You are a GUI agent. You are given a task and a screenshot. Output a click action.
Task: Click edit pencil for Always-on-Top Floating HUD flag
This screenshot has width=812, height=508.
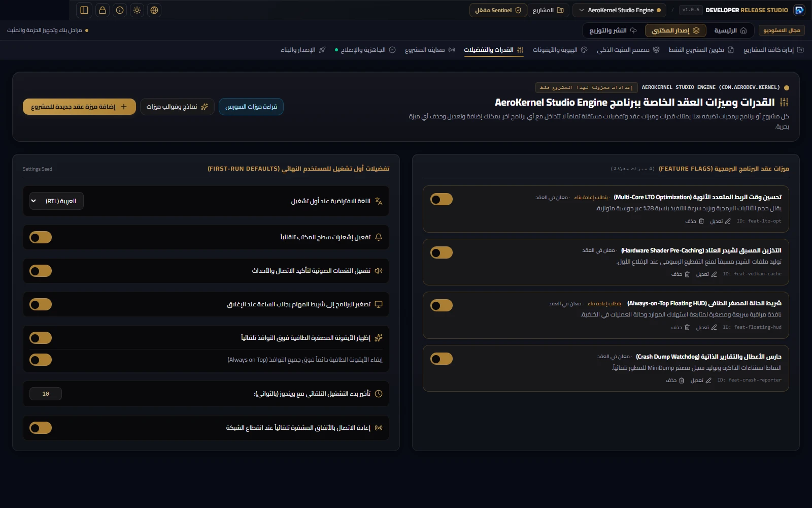(714, 327)
